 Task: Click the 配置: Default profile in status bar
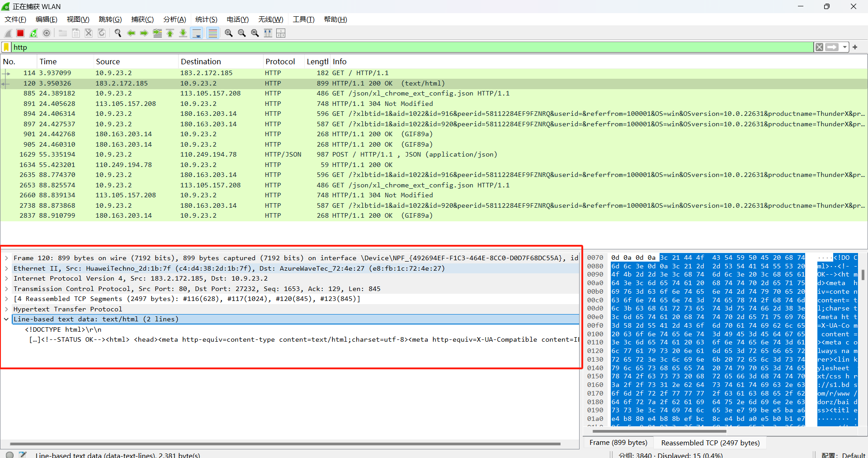[843, 454]
